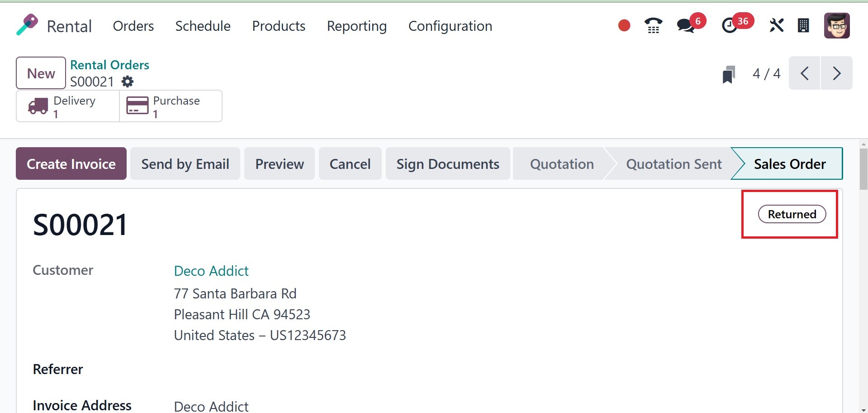
Task: Click Send by Email button
Action: 185,164
